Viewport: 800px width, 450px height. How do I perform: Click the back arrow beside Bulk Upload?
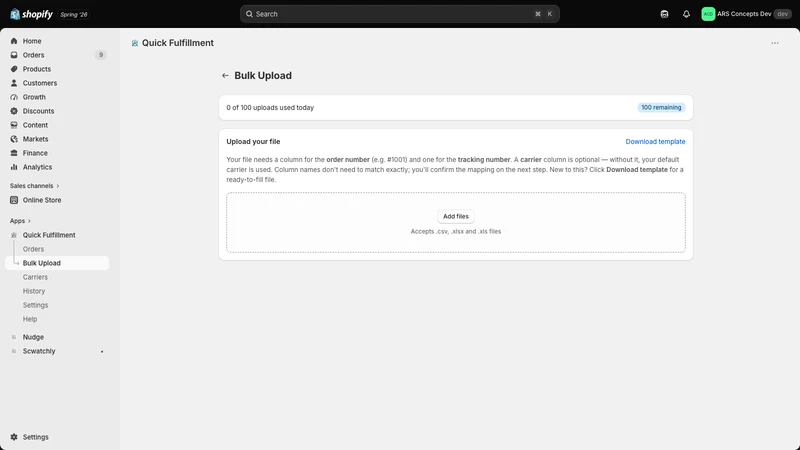[225, 76]
